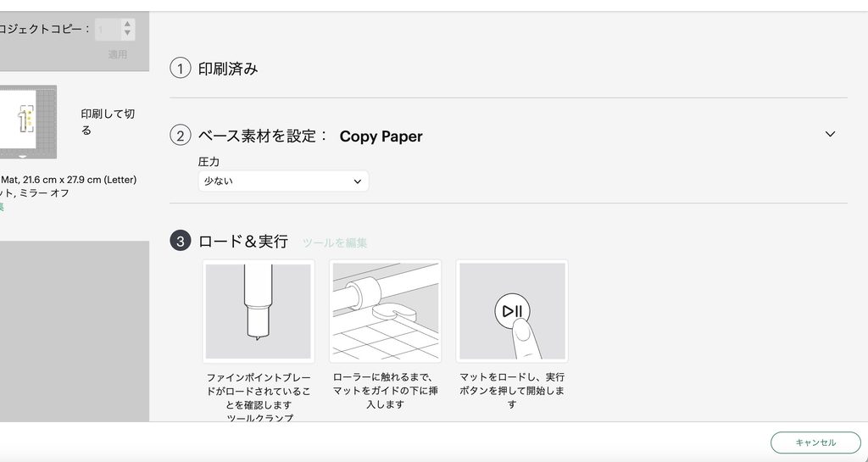Click the step 1 circled number icon
The width and height of the screenshot is (868, 462).
[180, 69]
